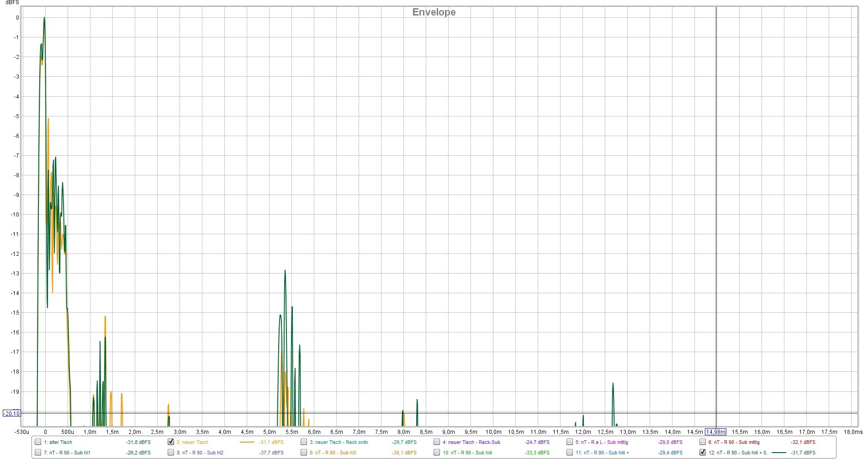Image resolution: width=868 pixels, height=459 pixels.
Task: Click the dark green line swatch for trace 12
Action: [x=778, y=453]
